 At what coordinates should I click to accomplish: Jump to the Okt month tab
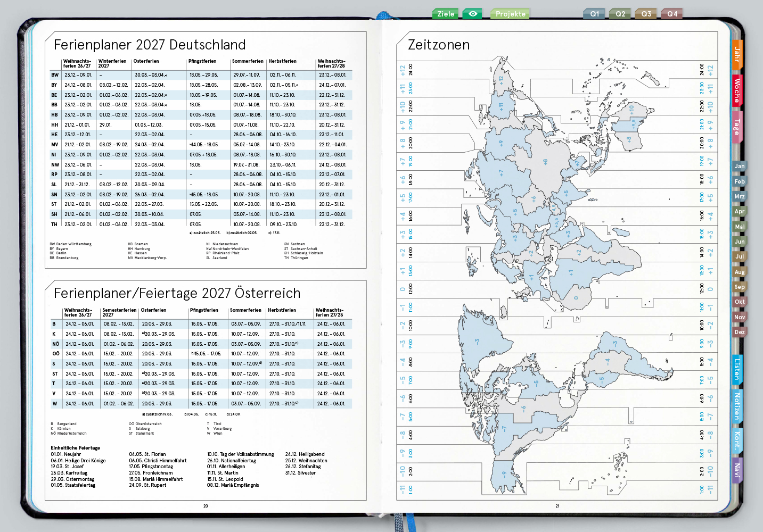pyautogui.click(x=740, y=302)
